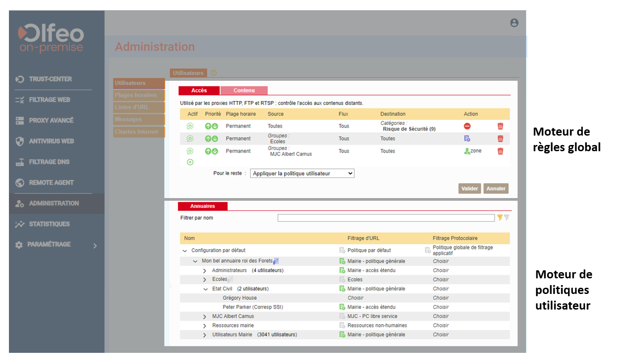This screenshot has width=623, height=364.
Task: Open Plages horaires in the submenu
Action: tap(138, 95)
